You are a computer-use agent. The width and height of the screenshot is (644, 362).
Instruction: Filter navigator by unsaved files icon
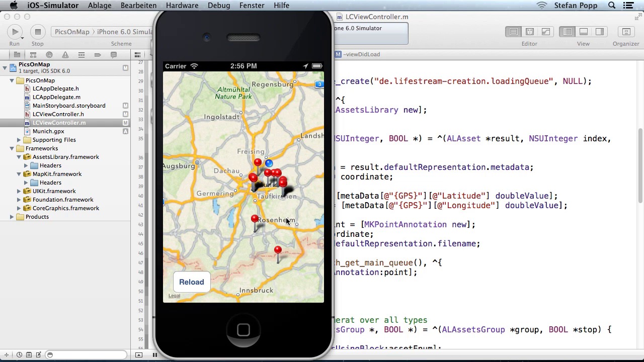38,355
